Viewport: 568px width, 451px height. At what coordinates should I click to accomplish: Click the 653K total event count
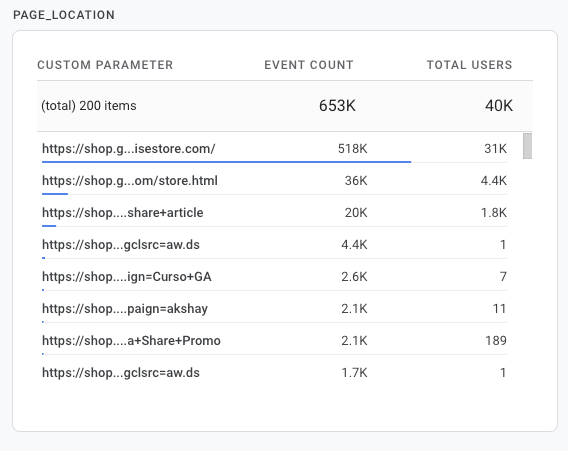(x=337, y=106)
